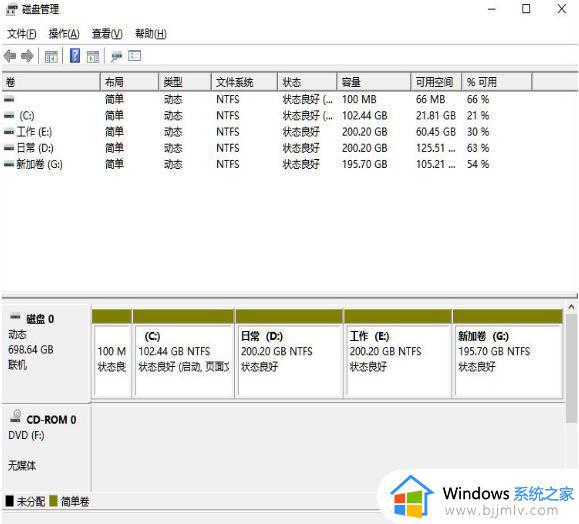
Task: Click the 磁盘 0 disk icon
Action: coord(15,316)
